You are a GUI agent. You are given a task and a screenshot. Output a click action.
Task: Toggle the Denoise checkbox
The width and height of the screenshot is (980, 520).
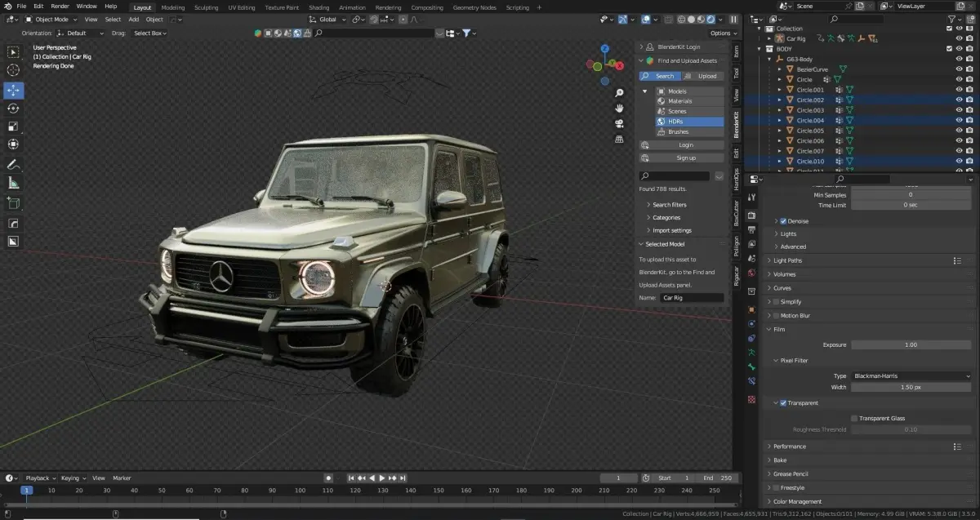[783, 221]
